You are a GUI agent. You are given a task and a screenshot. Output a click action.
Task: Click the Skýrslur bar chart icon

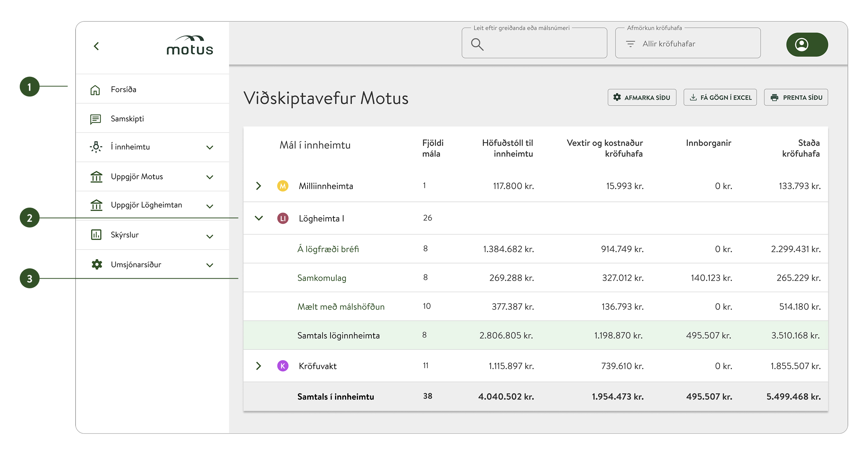click(96, 235)
